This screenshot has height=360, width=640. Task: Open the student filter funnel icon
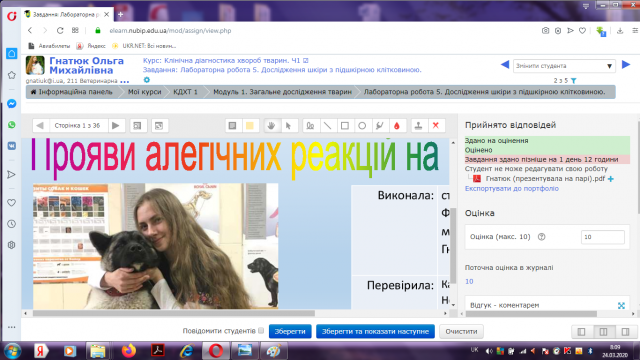[574, 81]
